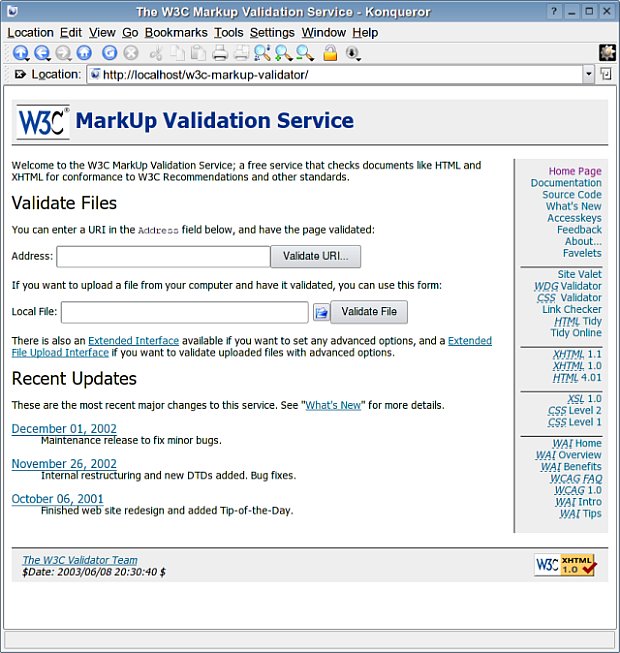Viewport: 620px width, 653px height.
Task: Open the Extended File Upload Interface link
Action: click(x=60, y=353)
